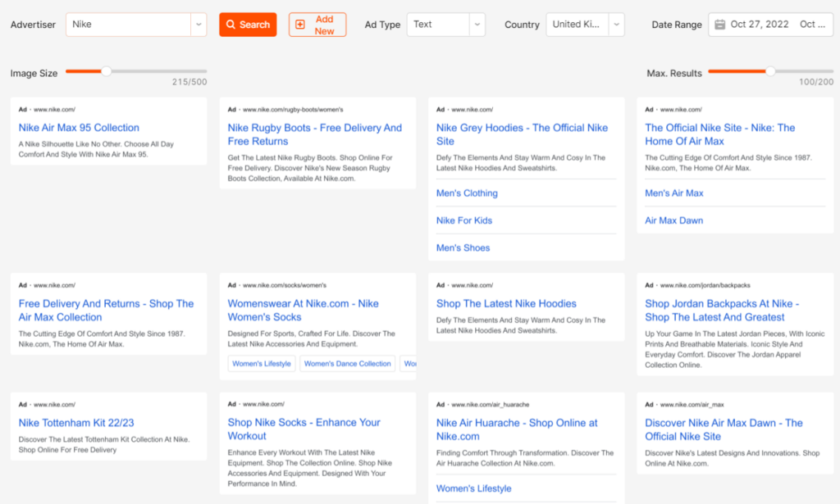Open Free Delivery And Returns ad headline
This screenshot has height=504, width=840.
(106, 311)
